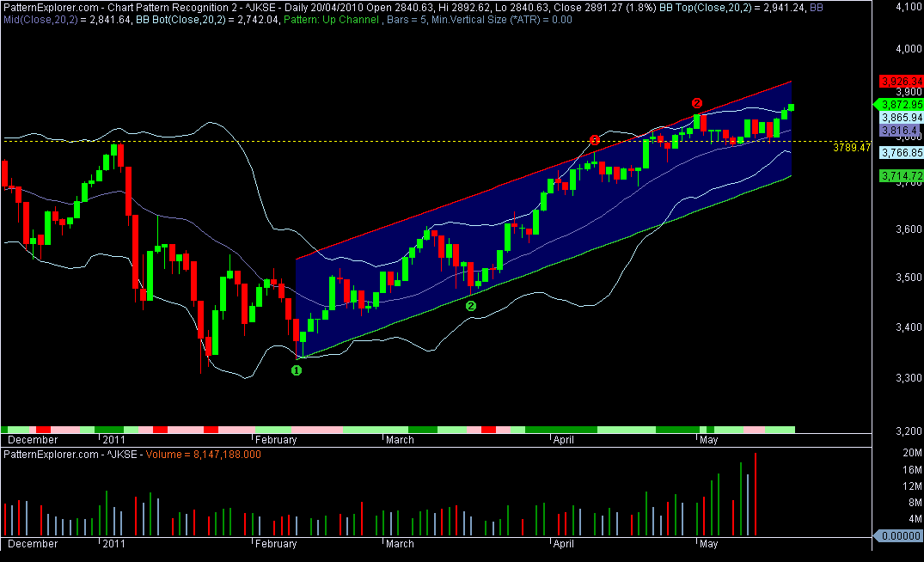Click the 4,100 price axis label
This screenshot has height=562, width=924.
tap(909, 7)
